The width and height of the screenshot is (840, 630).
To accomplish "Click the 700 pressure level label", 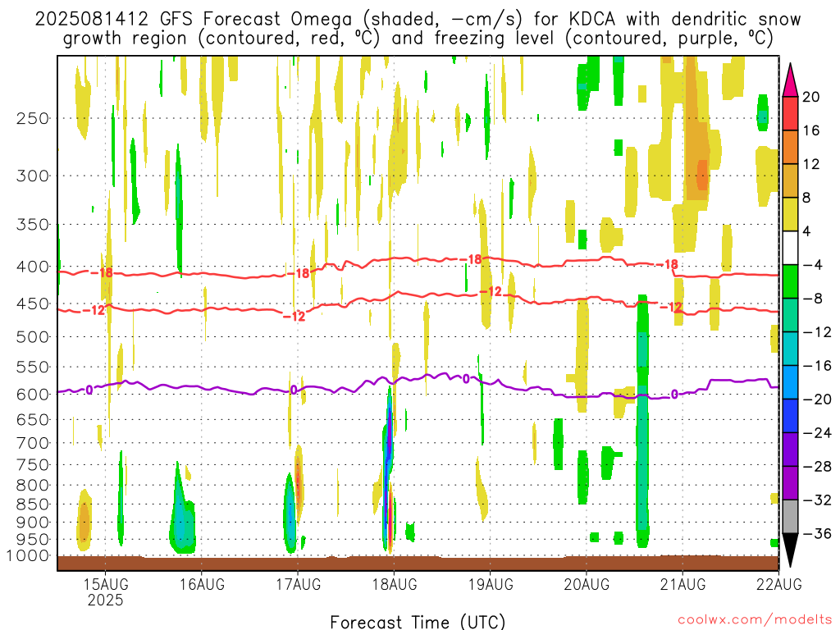I will click(x=33, y=443).
